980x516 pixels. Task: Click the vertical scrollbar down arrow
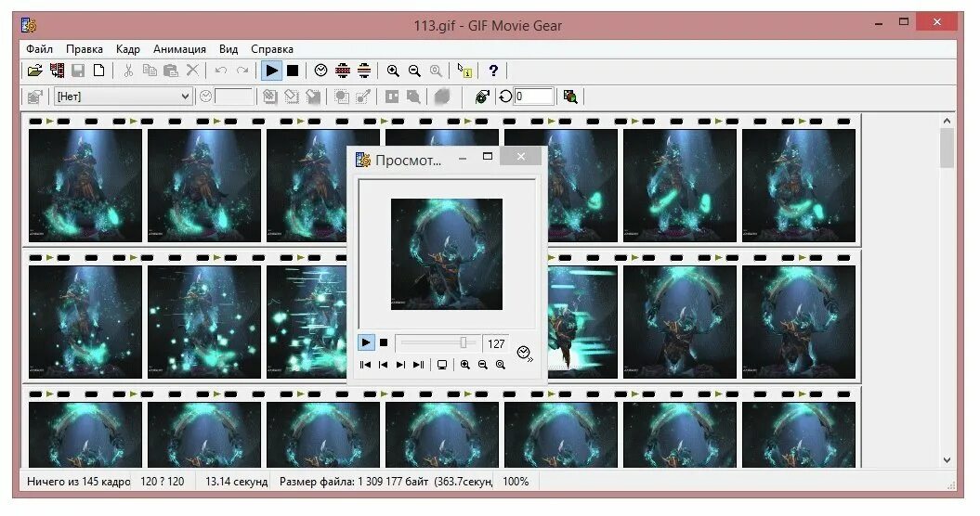pyautogui.click(x=947, y=460)
